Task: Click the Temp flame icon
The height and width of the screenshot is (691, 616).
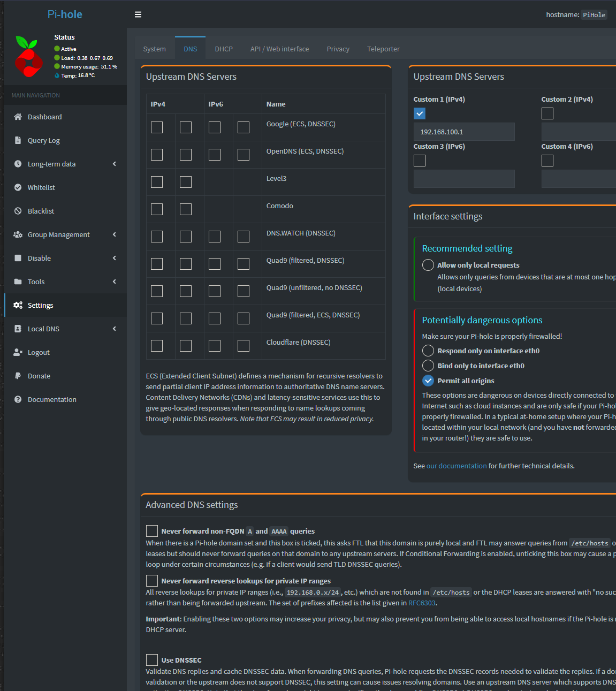Action: pos(57,75)
